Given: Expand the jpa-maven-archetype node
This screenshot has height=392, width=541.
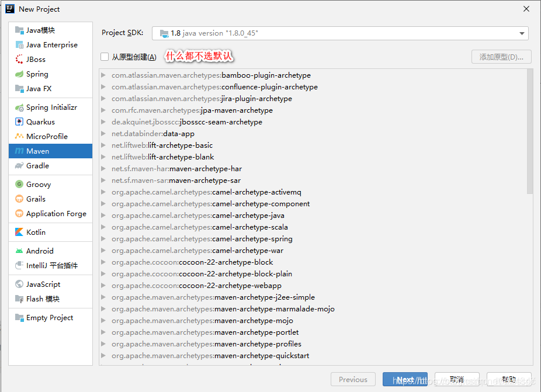Looking at the screenshot, I should [x=103, y=110].
